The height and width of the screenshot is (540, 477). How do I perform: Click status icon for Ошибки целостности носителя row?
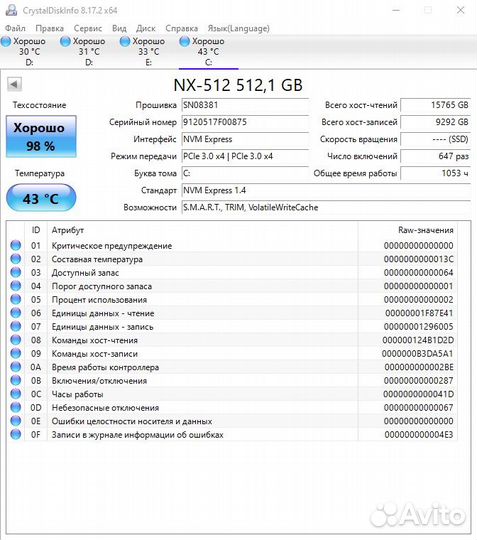pos(15,421)
